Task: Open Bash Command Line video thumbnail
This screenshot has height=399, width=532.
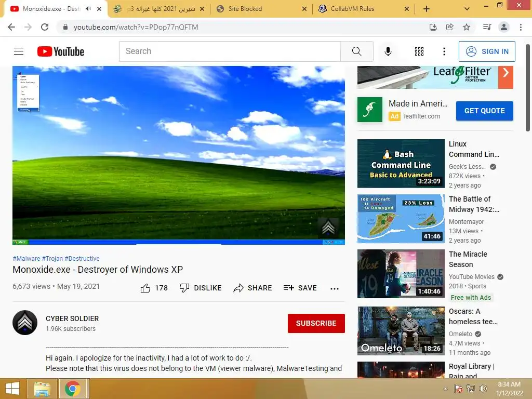Action: tap(401, 164)
